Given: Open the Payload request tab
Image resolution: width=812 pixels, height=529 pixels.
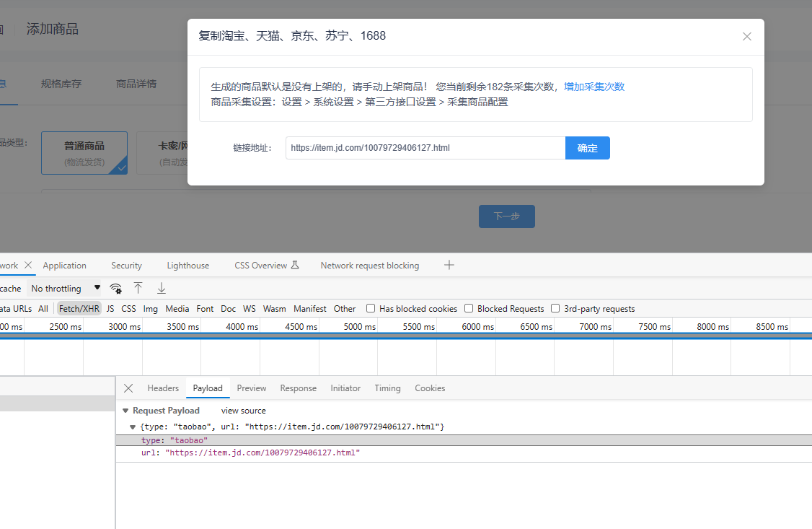Looking at the screenshot, I should click(208, 388).
